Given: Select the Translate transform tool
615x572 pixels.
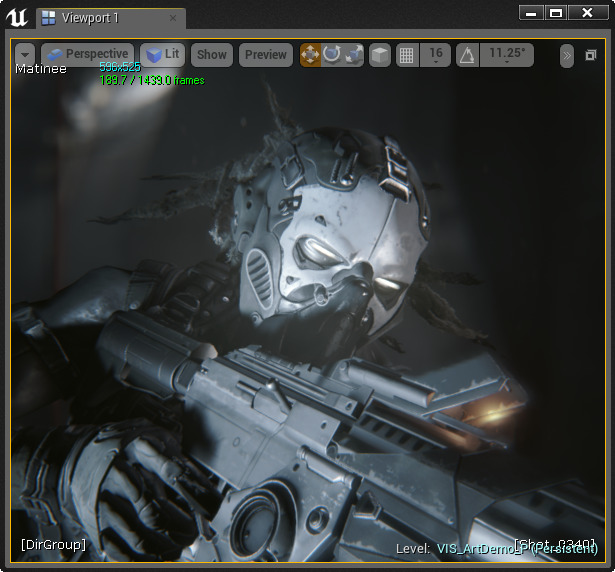Looking at the screenshot, I should tap(310, 55).
